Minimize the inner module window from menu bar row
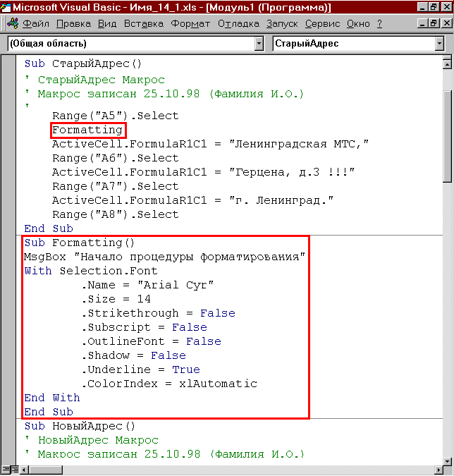Viewport: 454px width, 476px height. click(422, 23)
